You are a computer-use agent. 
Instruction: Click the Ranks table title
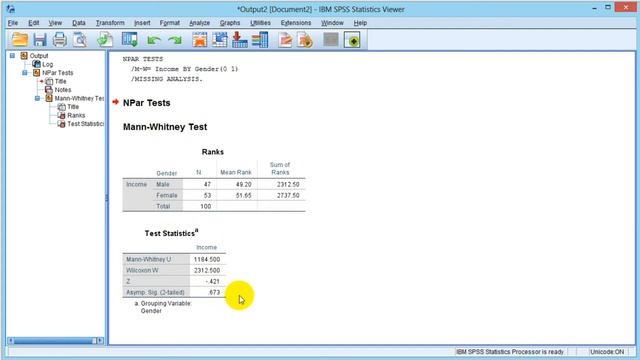(x=213, y=152)
